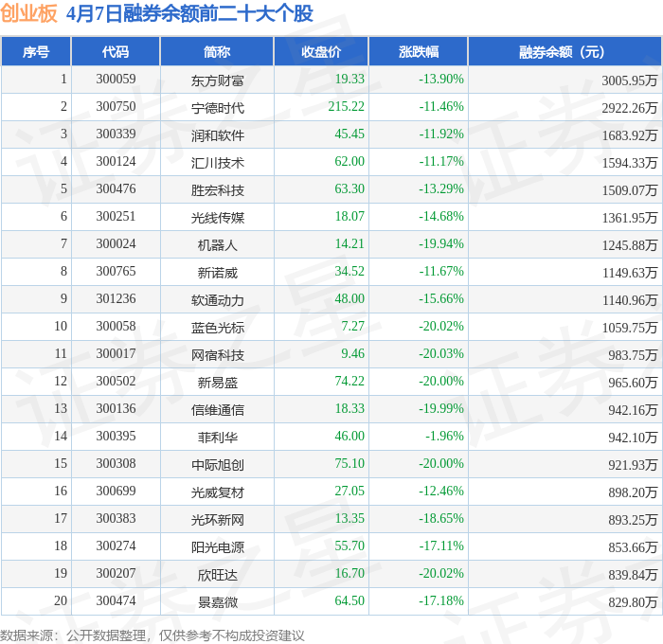The width and height of the screenshot is (663, 644).
Task: Select stock code 300699
Action: click(116, 492)
